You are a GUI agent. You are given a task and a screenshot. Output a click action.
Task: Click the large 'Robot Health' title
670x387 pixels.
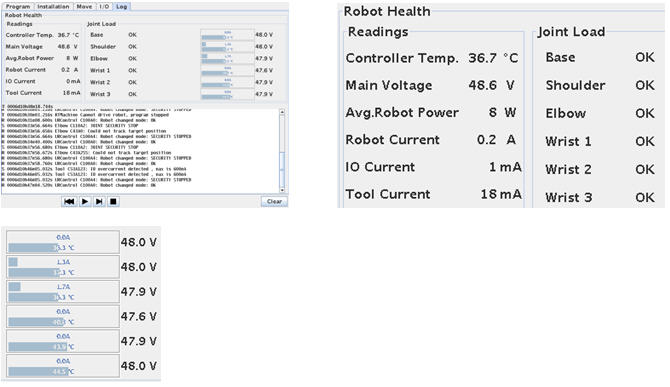(x=387, y=12)
